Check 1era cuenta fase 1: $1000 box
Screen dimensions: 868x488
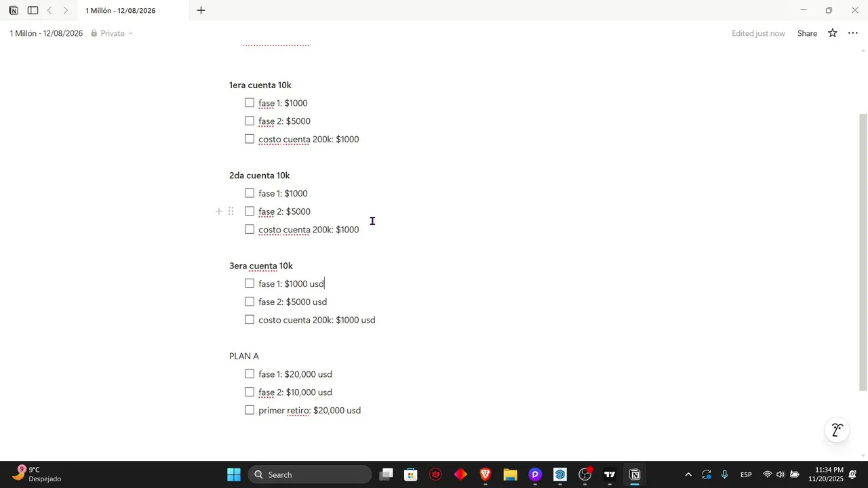coord(250,103)
